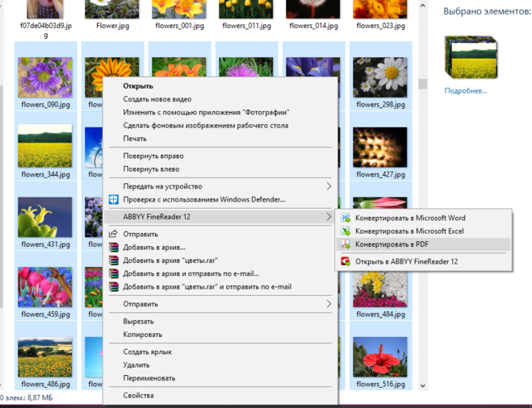Click the flowers_023.jpg file name
Viewport: 532px width, 408px height.
click(381, 26)
